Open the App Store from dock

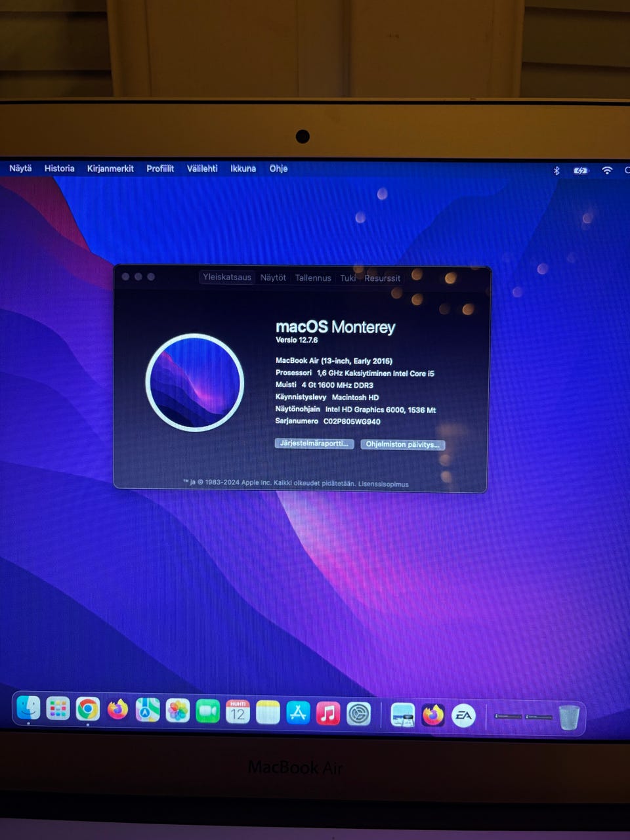click(298, 713)
